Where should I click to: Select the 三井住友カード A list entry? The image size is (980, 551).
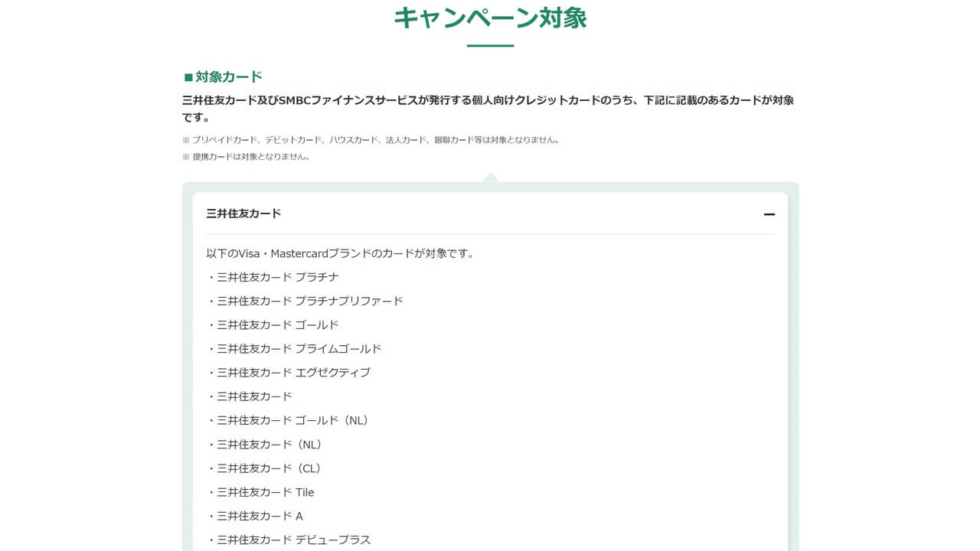click(x=256, y=516)
